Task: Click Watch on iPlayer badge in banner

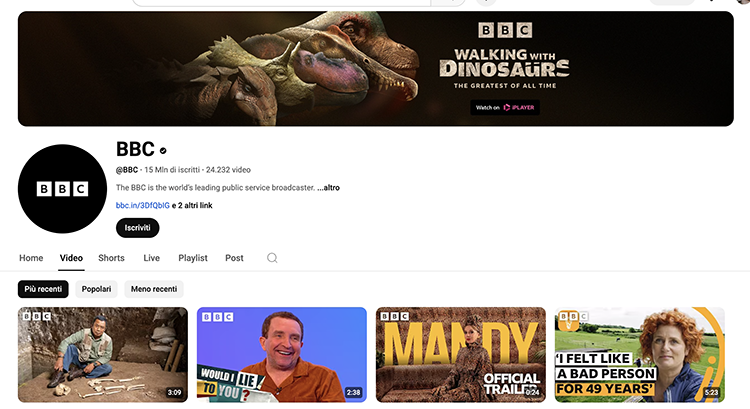Action: coord(505,107)
